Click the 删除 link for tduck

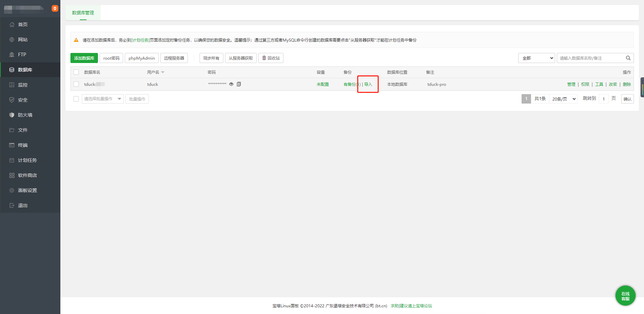(x=627, y=84)
